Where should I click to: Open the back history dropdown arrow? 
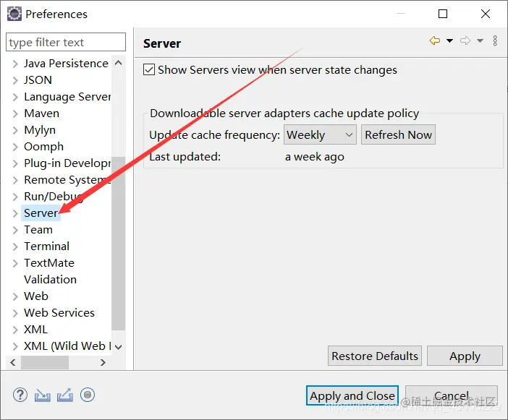coord(449,40)
